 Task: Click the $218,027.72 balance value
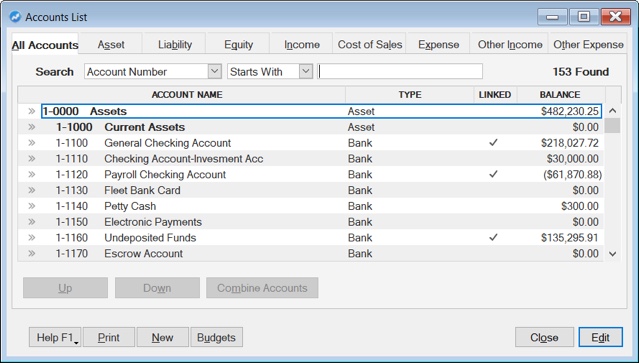pos(570,143)
